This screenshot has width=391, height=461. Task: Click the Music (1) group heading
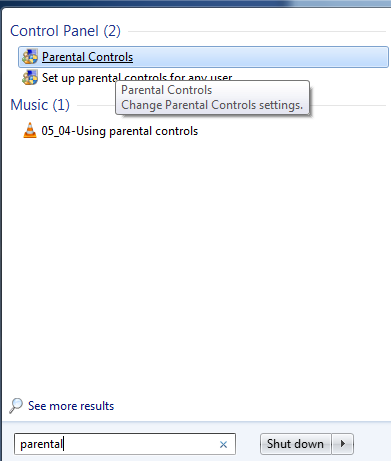coord(40,105)
